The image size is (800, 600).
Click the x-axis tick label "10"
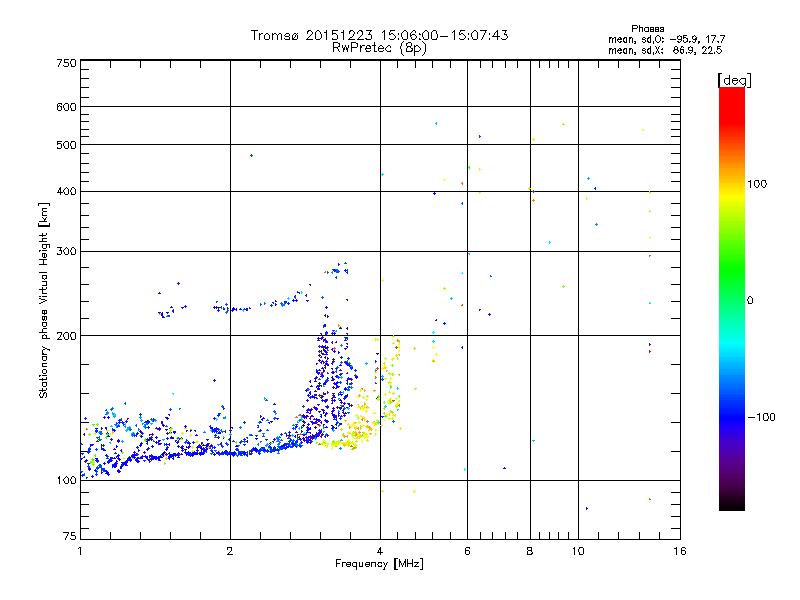578,551
